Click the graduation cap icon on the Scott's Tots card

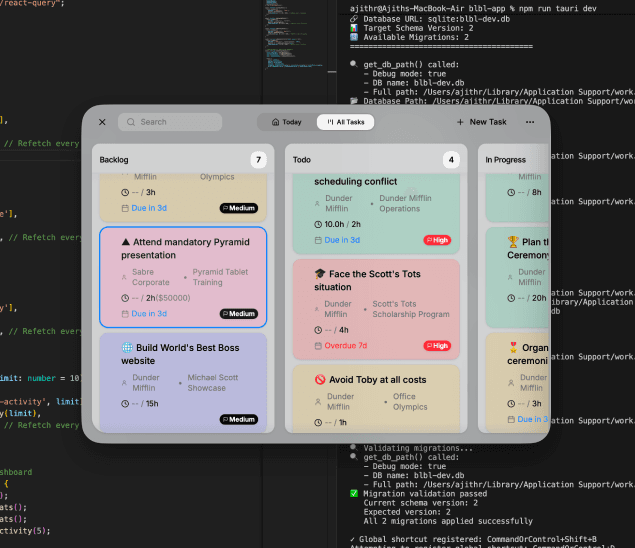320,274
